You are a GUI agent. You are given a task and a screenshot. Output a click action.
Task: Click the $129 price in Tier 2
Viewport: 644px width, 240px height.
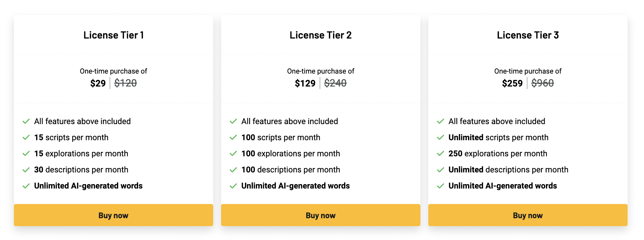click(x=305, y=83)
